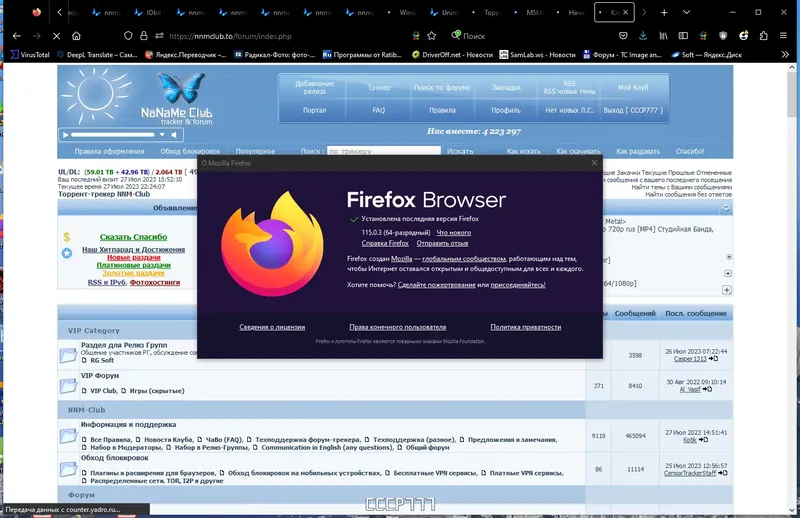Click the radio player volume speaker icon
This screenshot has width=800, height=518.
174,135
